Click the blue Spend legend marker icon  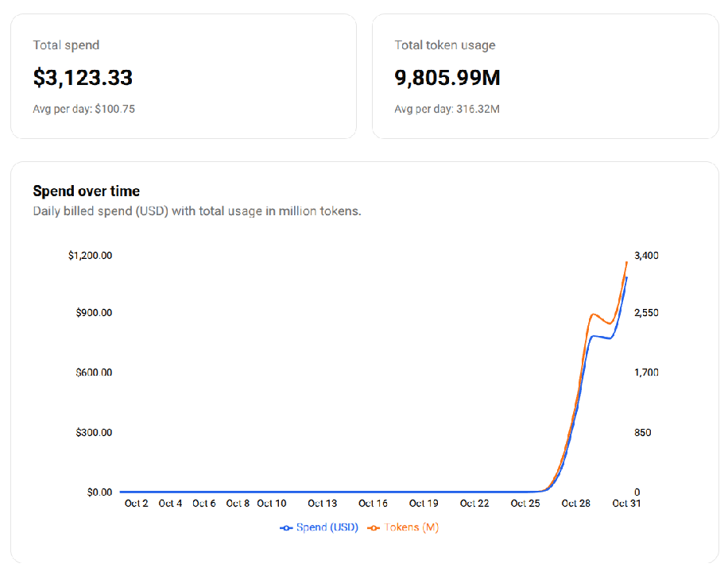coord(287,527)
